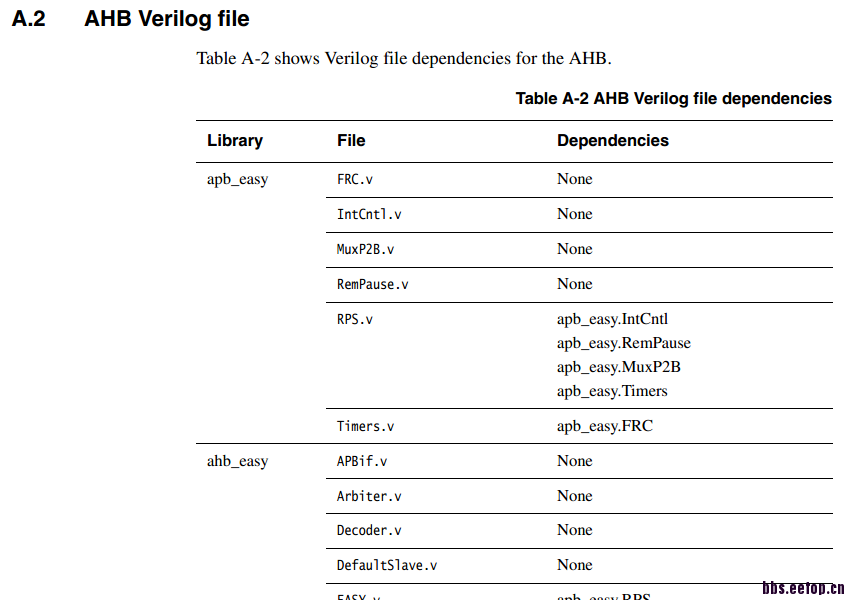Screen dimensions: 847x600
Task: Click the Dependencies column header
Action: coord(612,141)
